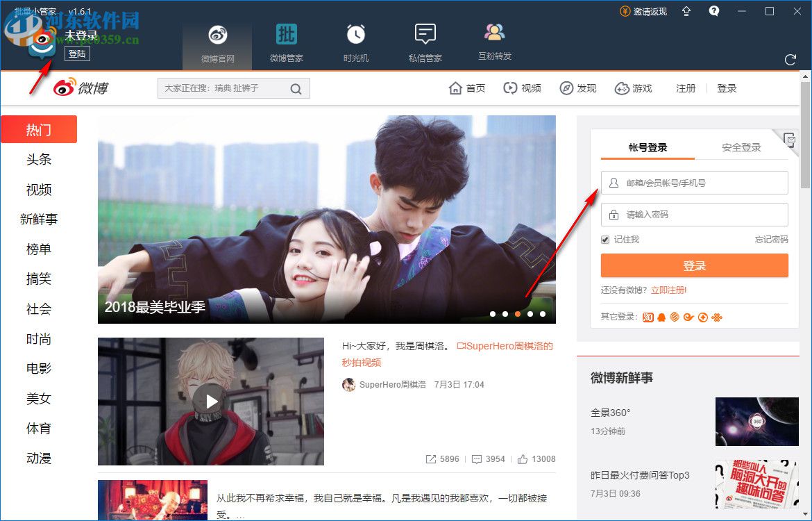This screenshot has width=812, height=521.
Task: Open the 帐号登录 login tab
Action: coord(647,147)
